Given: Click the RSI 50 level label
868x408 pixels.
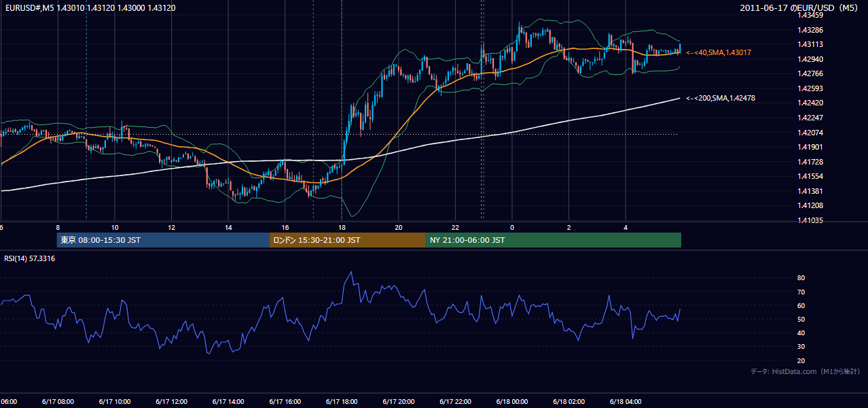Looking at the screenshot, I should (801, 319).
